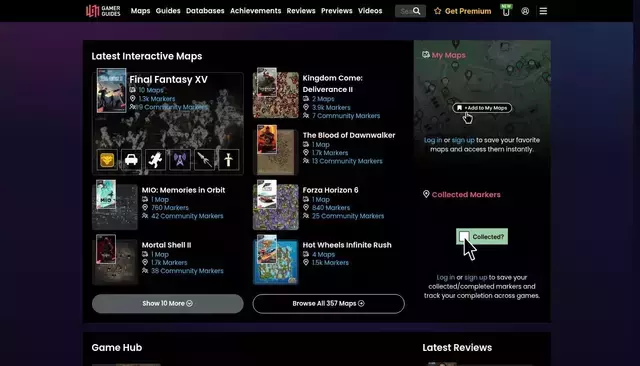This screenshot has height=366, width=640.
Task: Open the user account icon
Action: [x=525, y=11]
